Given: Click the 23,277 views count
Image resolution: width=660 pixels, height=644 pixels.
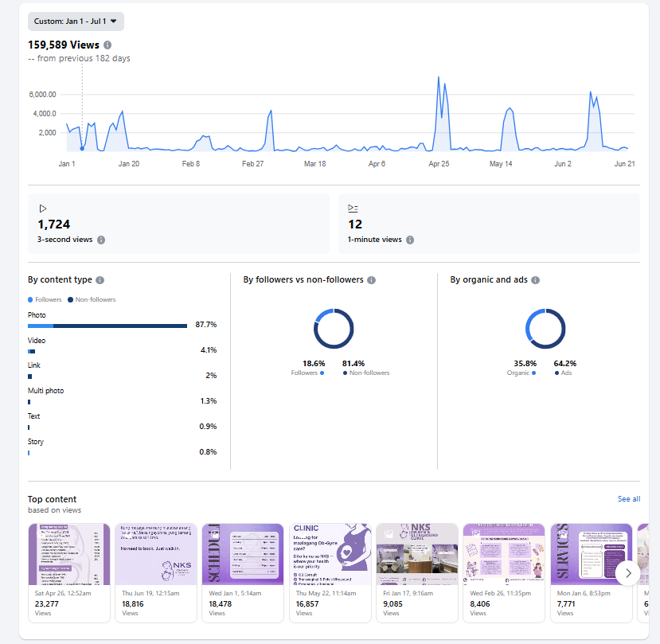Looking at the screenshot, I should [x=47, y=604].
